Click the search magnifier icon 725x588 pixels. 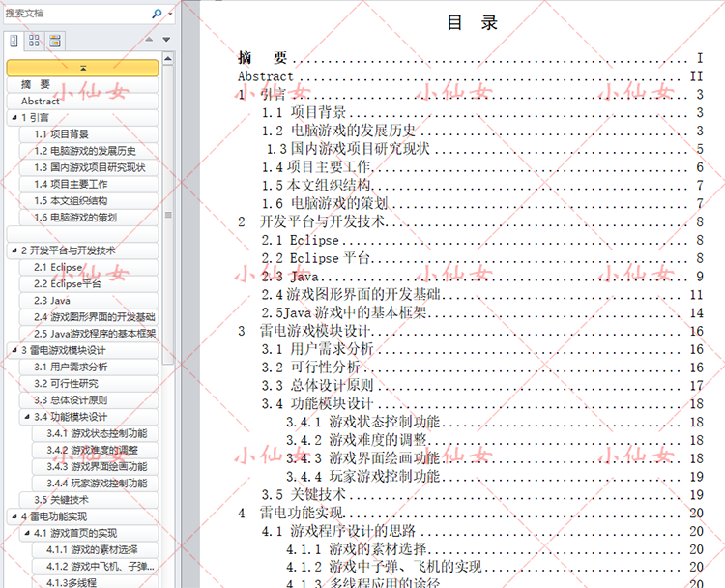point(157,14)
